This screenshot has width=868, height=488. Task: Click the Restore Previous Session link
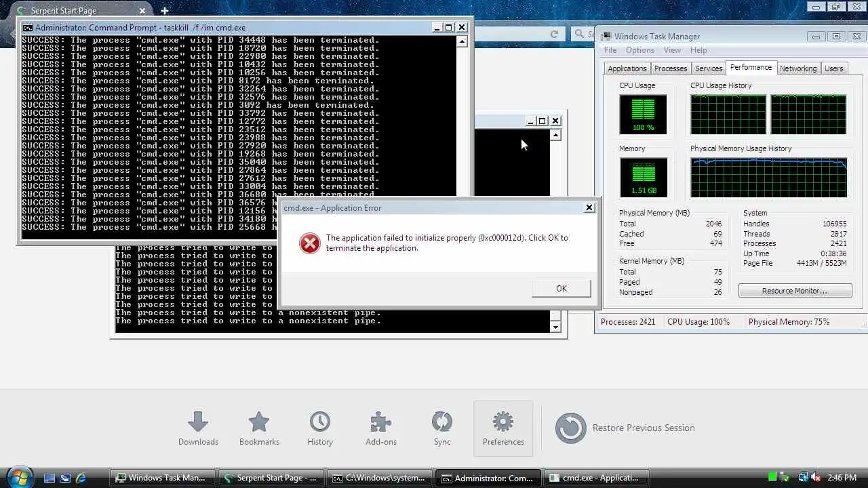643,428
